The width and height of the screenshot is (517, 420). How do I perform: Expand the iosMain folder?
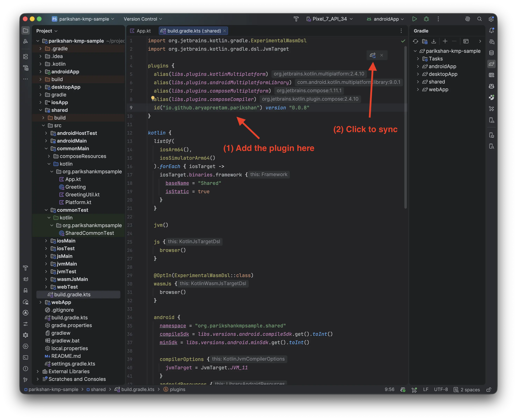(x=46, y=241)
